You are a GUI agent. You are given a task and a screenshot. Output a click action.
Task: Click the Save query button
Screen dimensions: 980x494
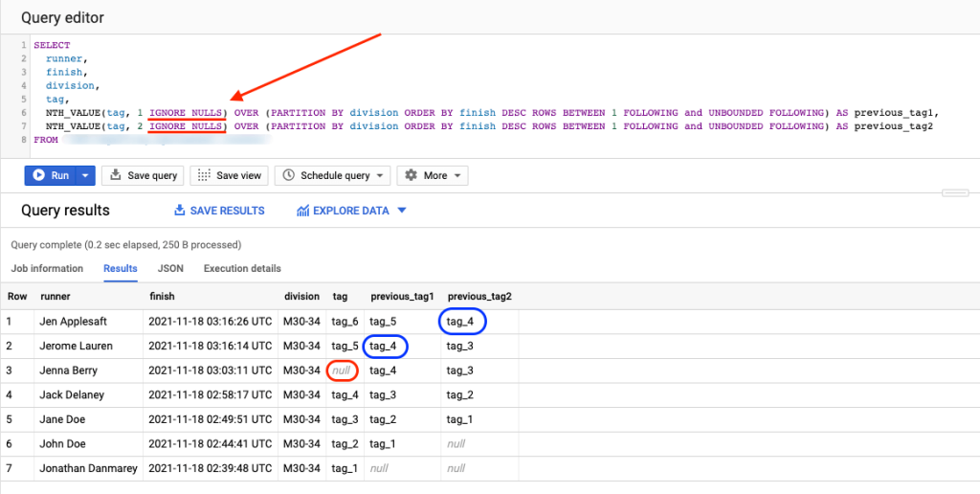click(143, 176)
